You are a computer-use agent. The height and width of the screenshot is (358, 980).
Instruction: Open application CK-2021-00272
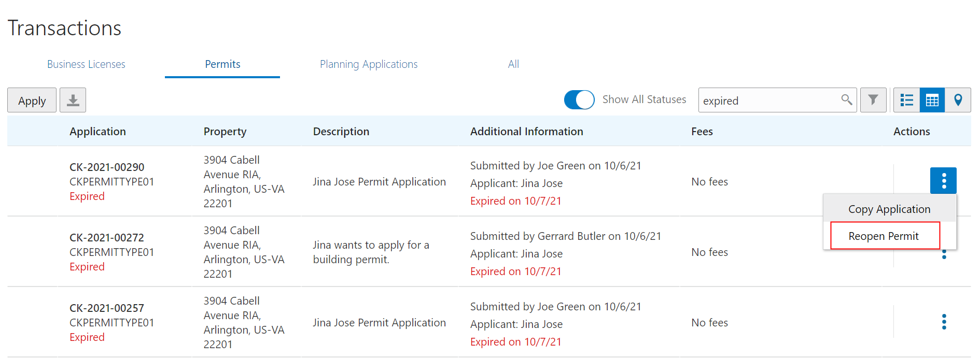click(107, 238)
